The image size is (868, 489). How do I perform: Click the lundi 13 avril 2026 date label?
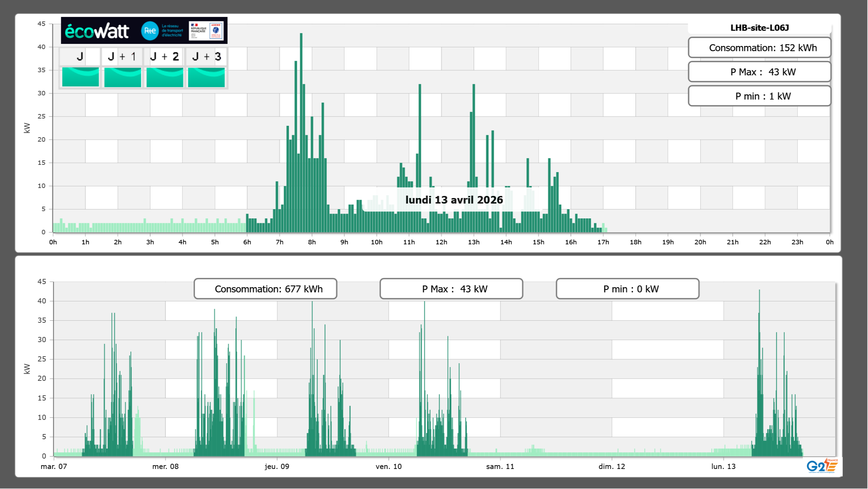coord(454,200)
